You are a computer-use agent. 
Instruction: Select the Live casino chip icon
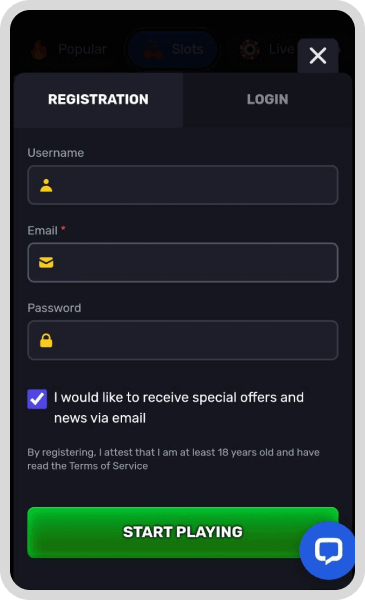[250, 49]
